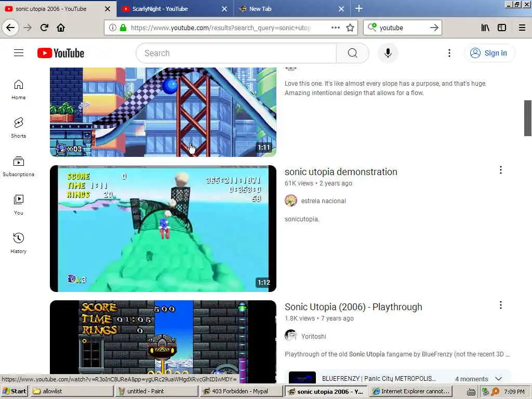Show site information icon in address bar

tap(112, 28)
